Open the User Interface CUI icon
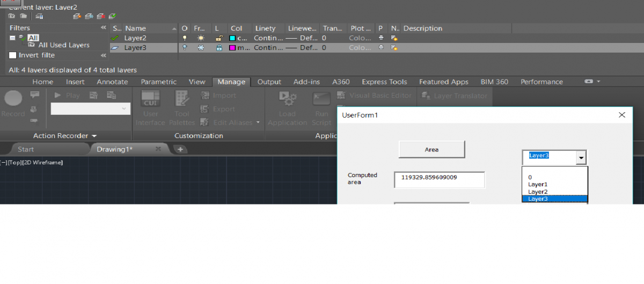The width and height of the screenshot is (644, 284). pyautogui.click(x=150, y=100)
